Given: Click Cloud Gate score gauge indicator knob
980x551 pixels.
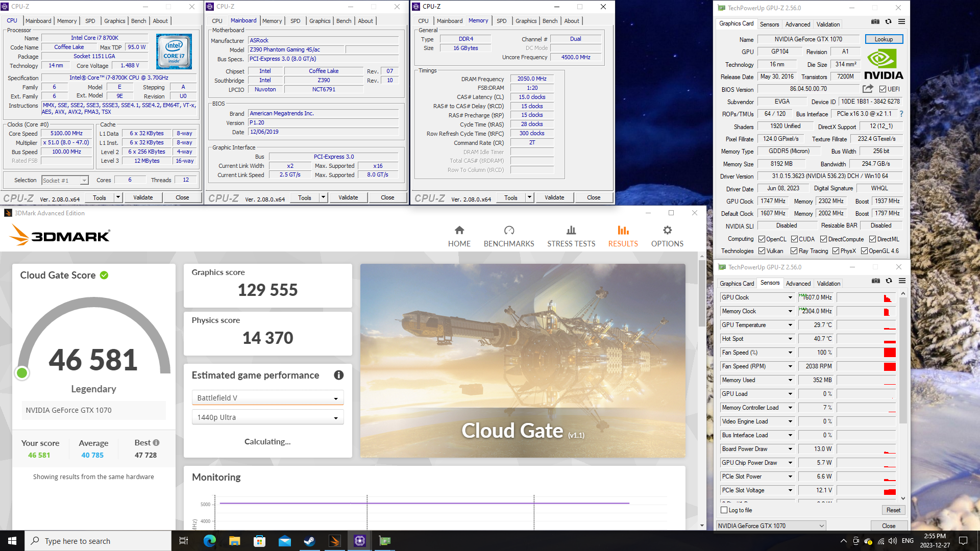Looking at the screenshot, I should pos(22,373).
